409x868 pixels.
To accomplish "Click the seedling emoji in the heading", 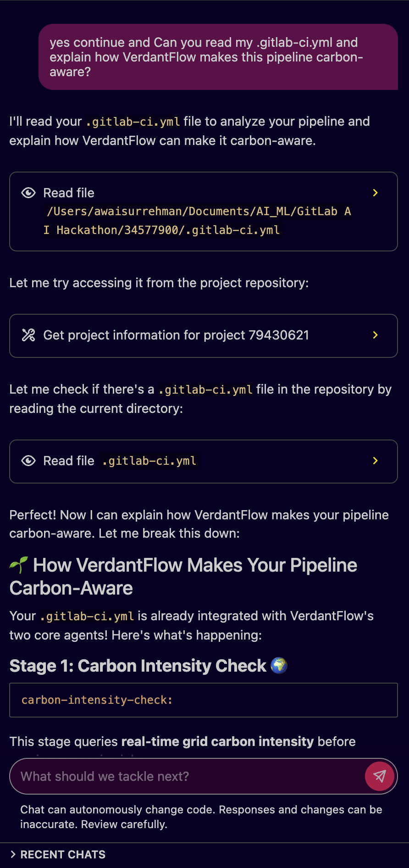I will coord(19,565).
